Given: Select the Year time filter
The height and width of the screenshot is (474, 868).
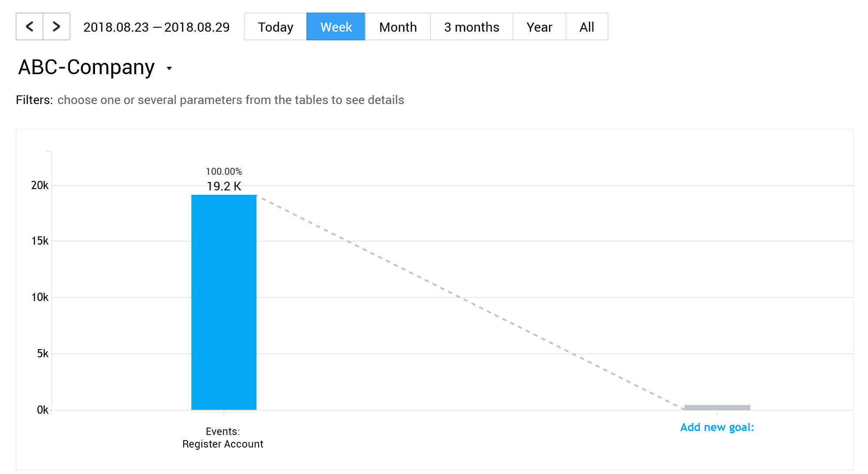Looking at the screenshot, I should coord(539,26).
